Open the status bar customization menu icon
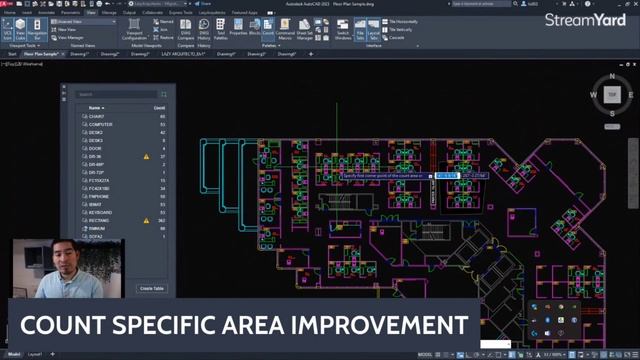This screenshot has width=640, height=360. [635, 355]
